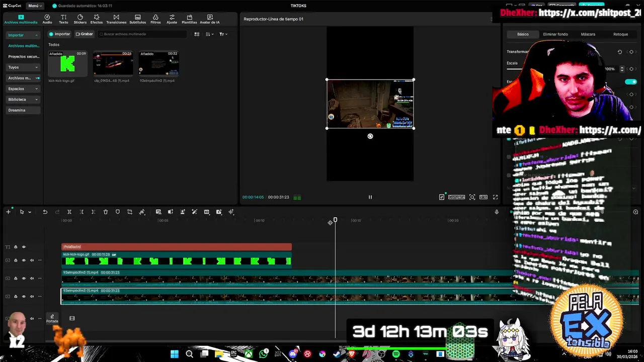Select Proyectos secundarios in the sidebar

tap(23, 56)
